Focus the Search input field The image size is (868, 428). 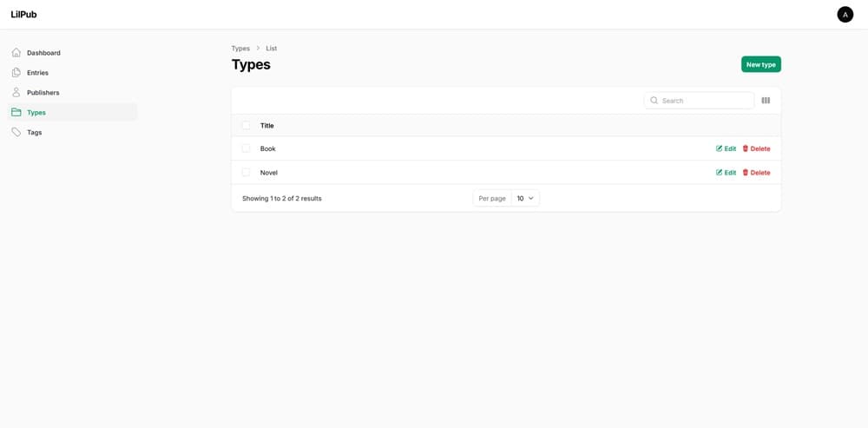[705, 101]
